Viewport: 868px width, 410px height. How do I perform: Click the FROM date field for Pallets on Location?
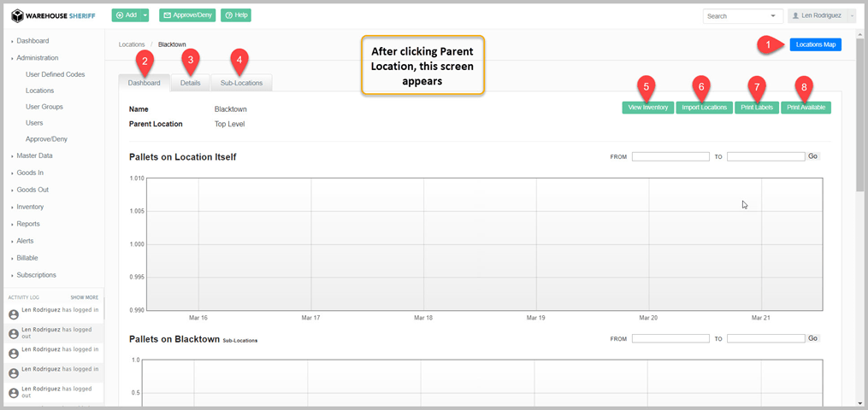click(x=670, y=157)
